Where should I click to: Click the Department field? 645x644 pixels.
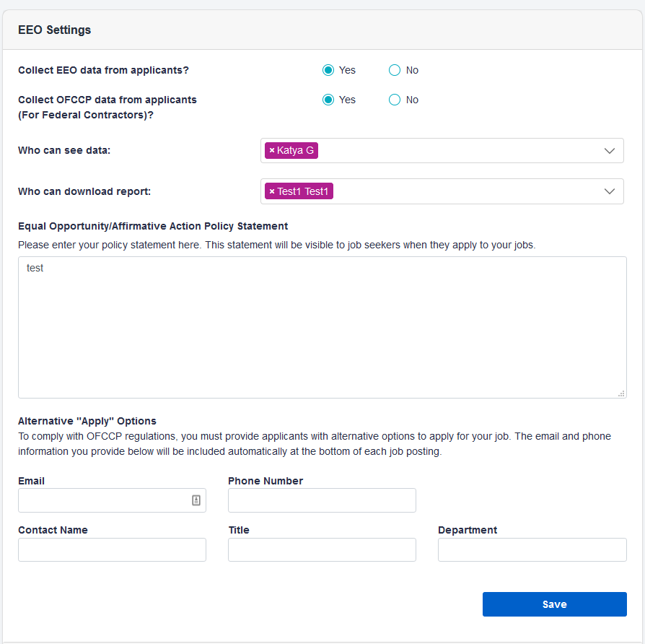[x=532, y=549]
